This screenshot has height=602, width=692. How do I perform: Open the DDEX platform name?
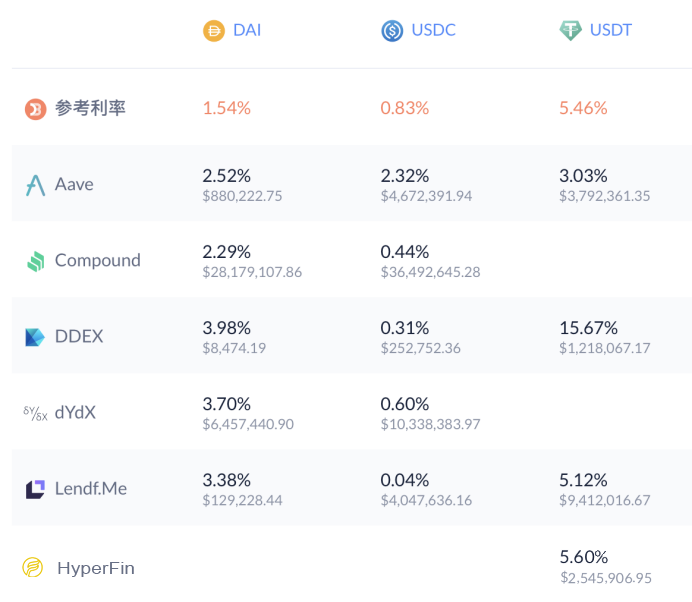coord(79,337)
